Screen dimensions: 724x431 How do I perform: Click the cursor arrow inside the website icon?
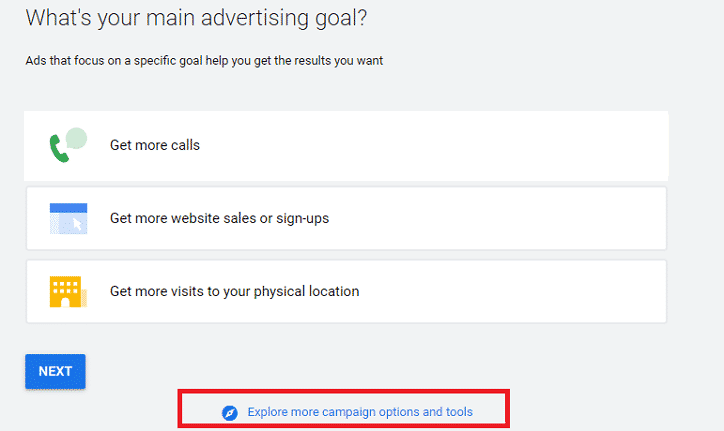pos(77,225)
